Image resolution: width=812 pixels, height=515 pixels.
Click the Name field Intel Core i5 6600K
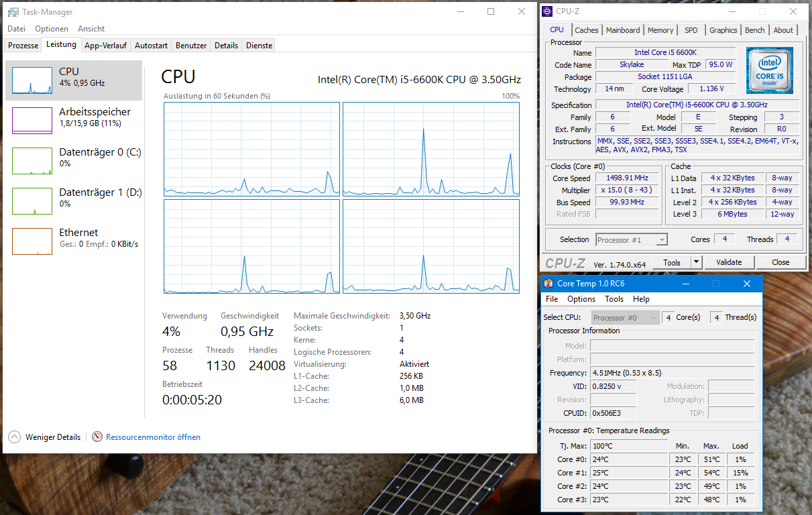pyautogui.click(x=666, y=52)
